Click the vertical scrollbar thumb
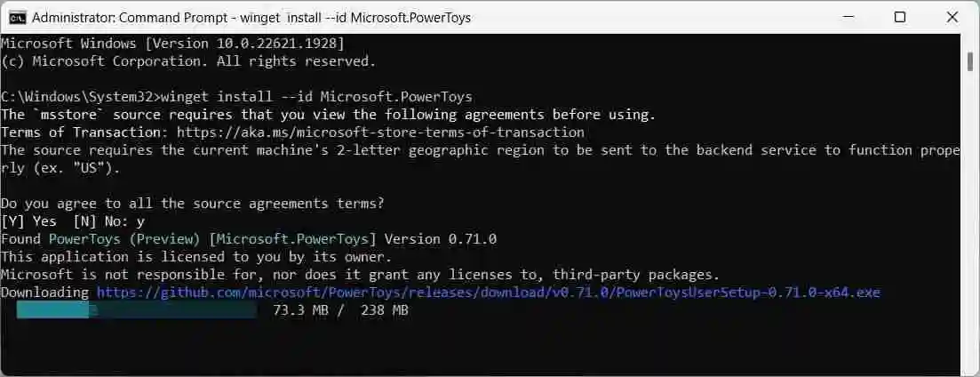This screenshot has width=980, height=377. coord(970,61)
